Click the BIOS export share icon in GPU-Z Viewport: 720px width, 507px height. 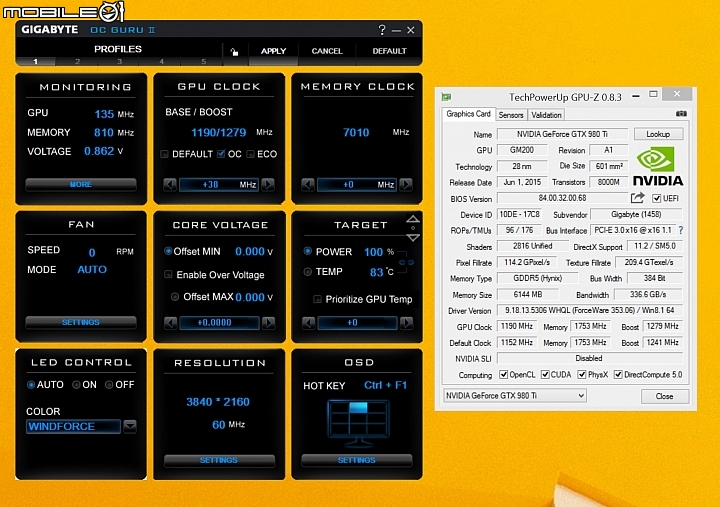(x=638, y=198)
